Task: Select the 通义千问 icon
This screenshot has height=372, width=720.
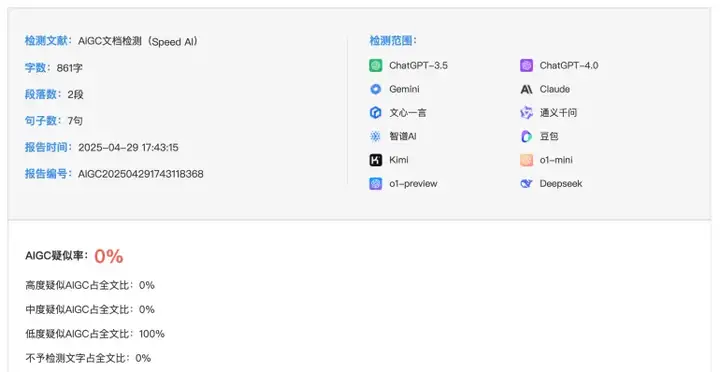Action: pos(526,113)
